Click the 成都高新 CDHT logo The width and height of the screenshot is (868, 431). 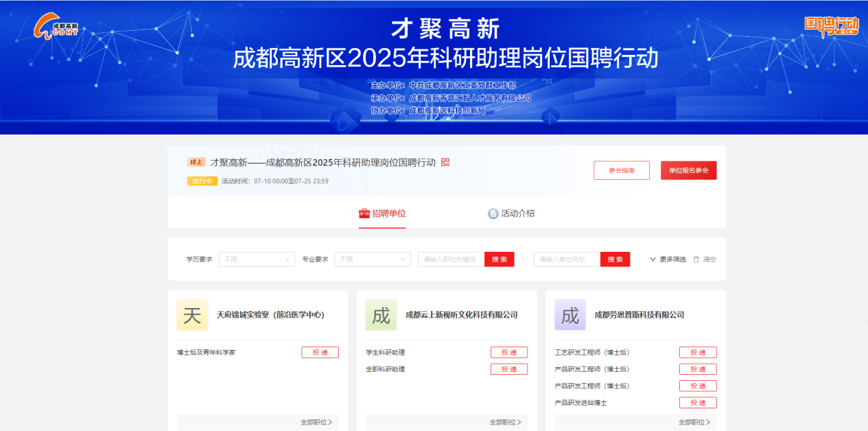(x=57, y=27)
